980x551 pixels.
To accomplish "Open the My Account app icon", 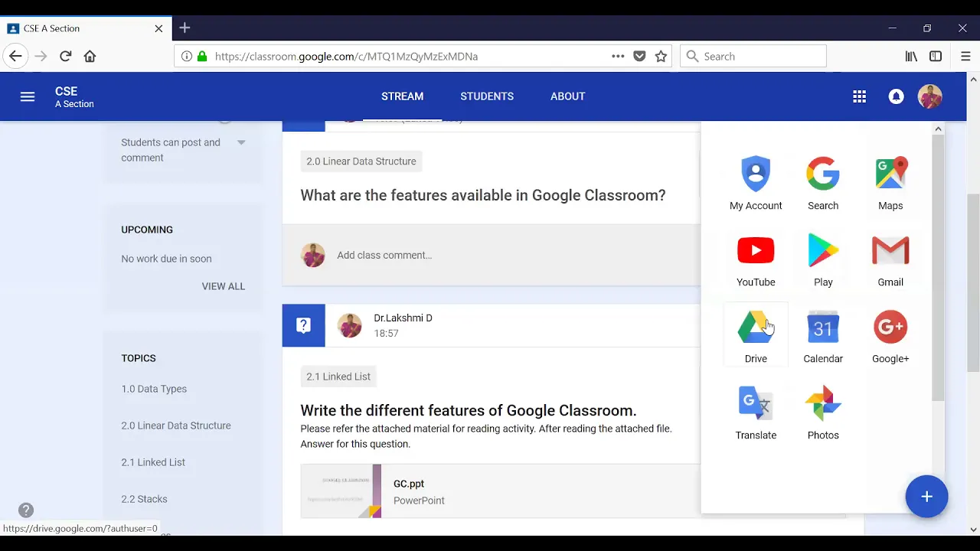I will pyautogui.click(x=756, y=184).
